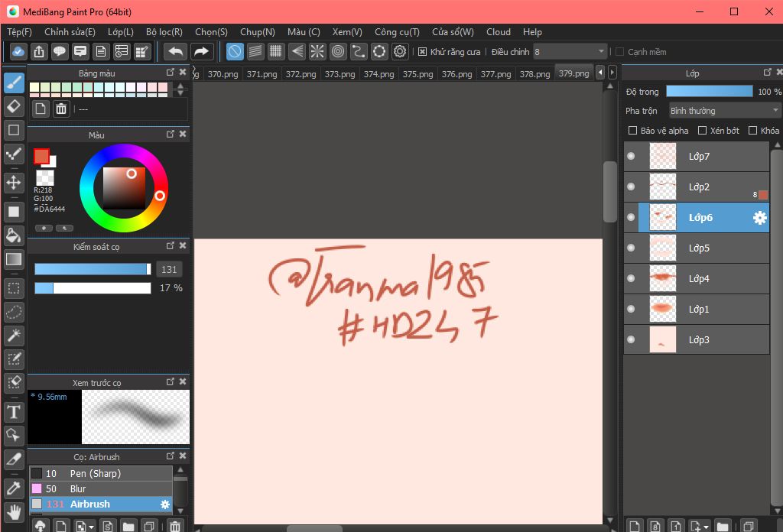Select the Gradient tool
Viewport: 783px width, 532px height.
click(14, 259)
